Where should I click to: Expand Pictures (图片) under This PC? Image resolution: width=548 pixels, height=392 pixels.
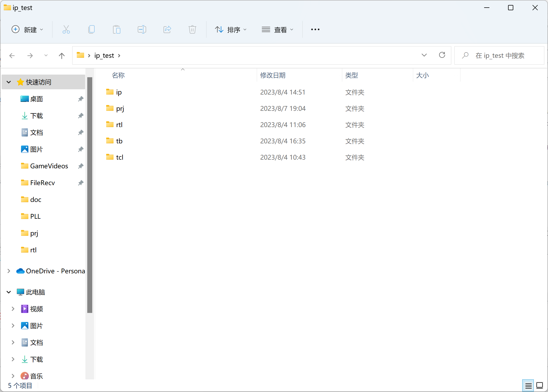click(13, 326)
